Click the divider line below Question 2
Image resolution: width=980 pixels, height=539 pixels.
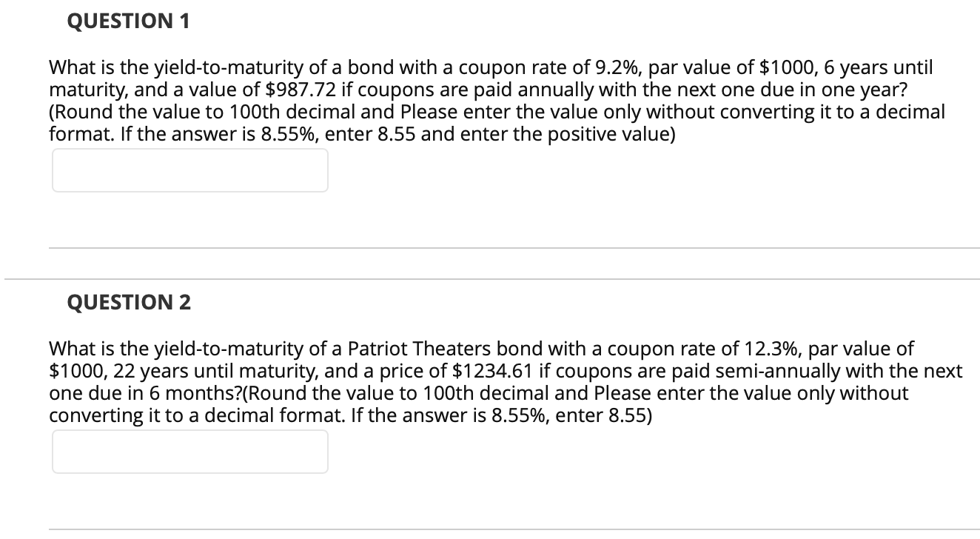[511, 530]
